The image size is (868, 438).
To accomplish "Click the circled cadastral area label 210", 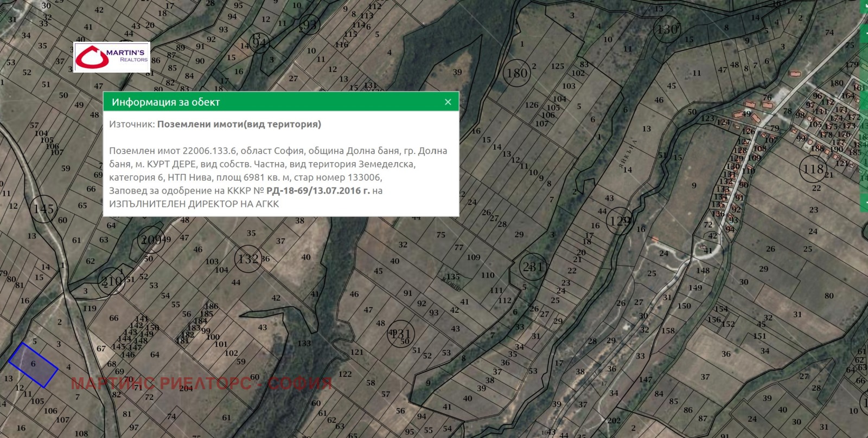I will (112, 281).
